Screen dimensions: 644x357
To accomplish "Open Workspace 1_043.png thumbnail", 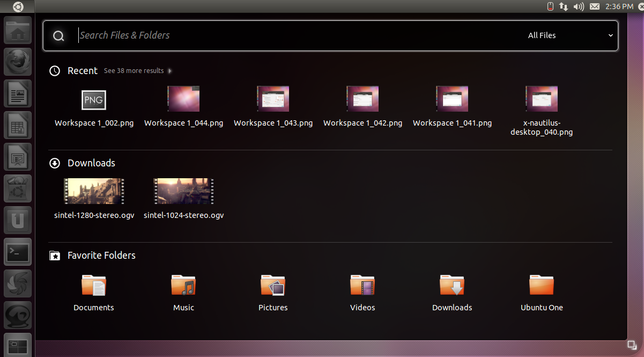I will pyautogui.click(x=273, y=99).
